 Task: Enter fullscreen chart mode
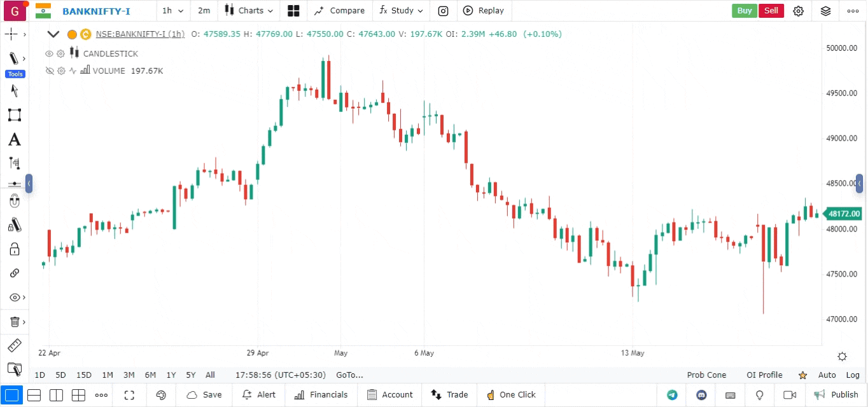129,395
